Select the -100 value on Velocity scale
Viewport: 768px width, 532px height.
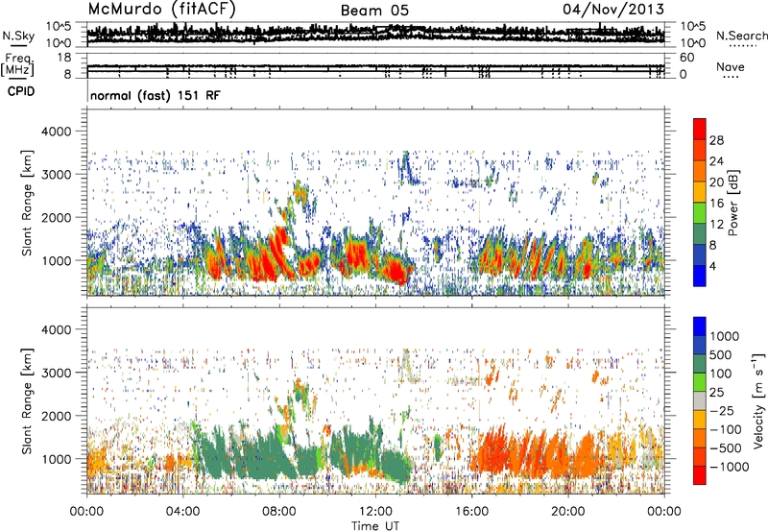click(x=726, y=429)
